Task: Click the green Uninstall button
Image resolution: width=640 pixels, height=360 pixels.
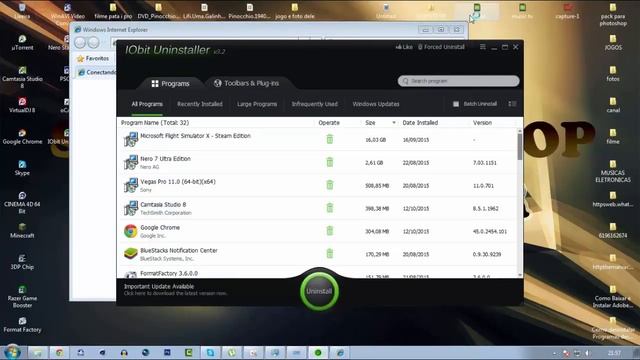Action: (x=319, y=291)
